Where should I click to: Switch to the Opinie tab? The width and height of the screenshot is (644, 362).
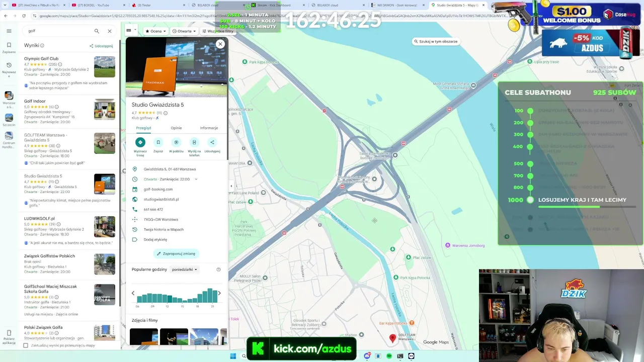176,128
